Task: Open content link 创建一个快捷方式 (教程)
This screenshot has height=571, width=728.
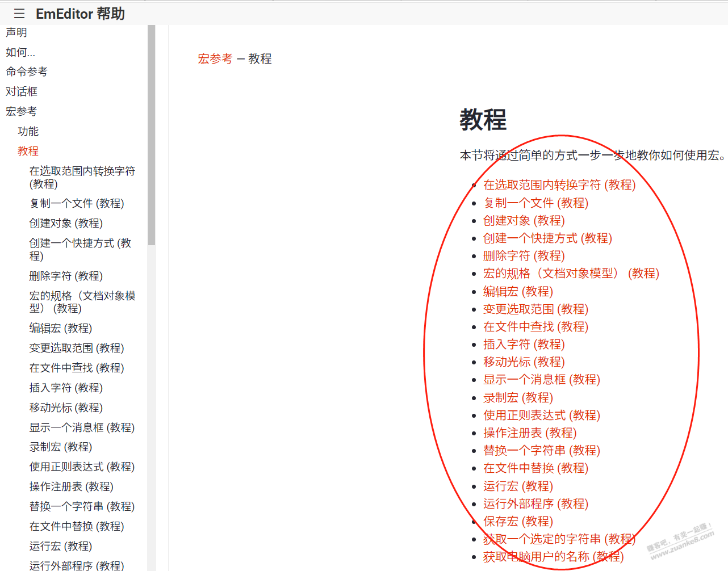Action: click(x=547, y=238)
